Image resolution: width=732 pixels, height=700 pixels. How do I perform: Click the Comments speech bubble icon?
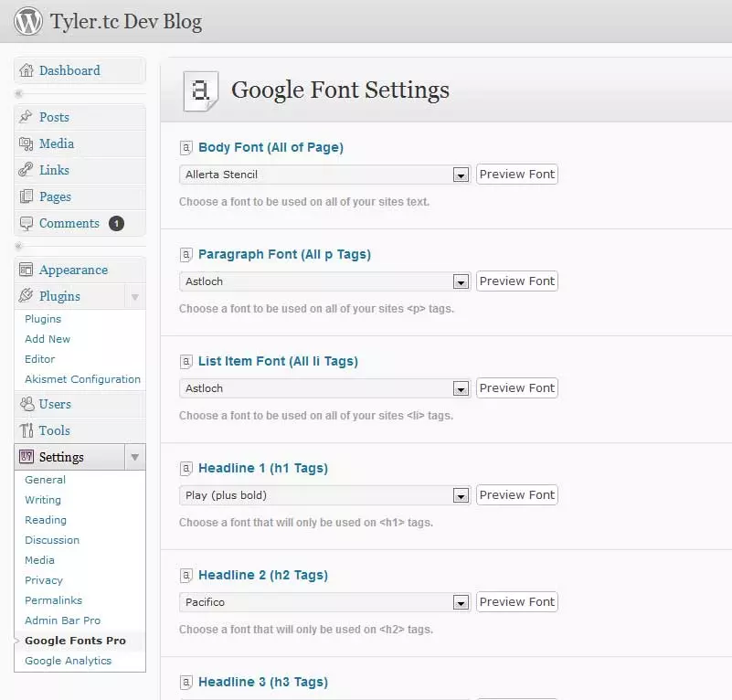pyautogui.click(x=27, y=223)
